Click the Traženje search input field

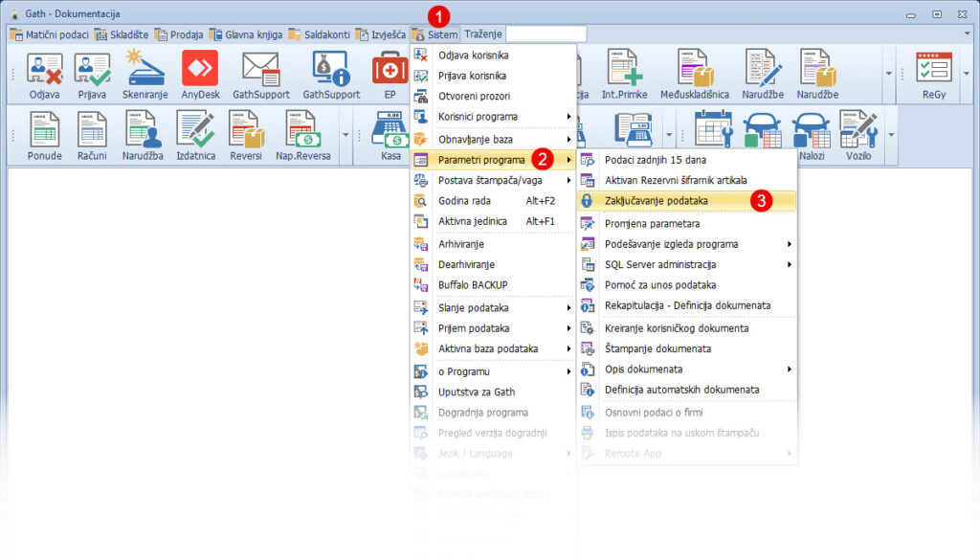pyautogui.click(x=546, y=34)
